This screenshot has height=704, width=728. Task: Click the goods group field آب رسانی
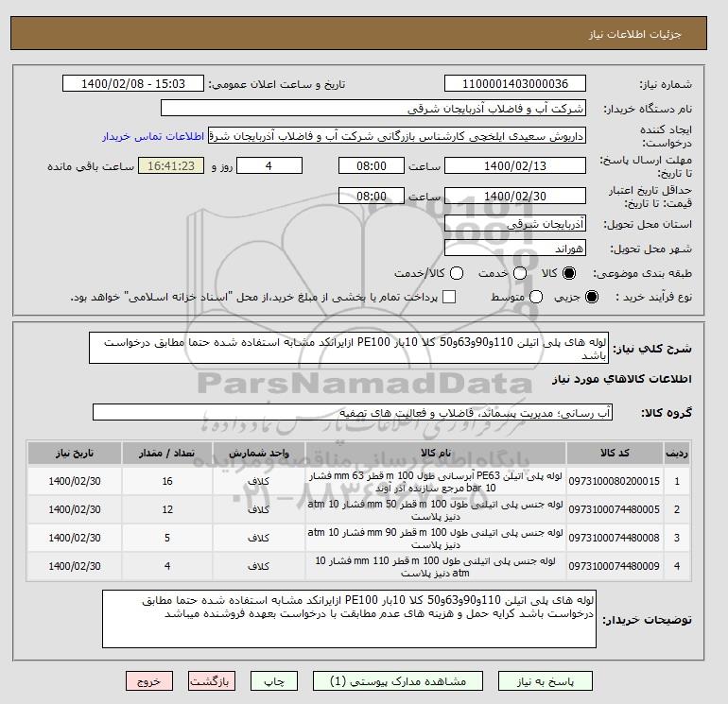click(x=353, y=412)
